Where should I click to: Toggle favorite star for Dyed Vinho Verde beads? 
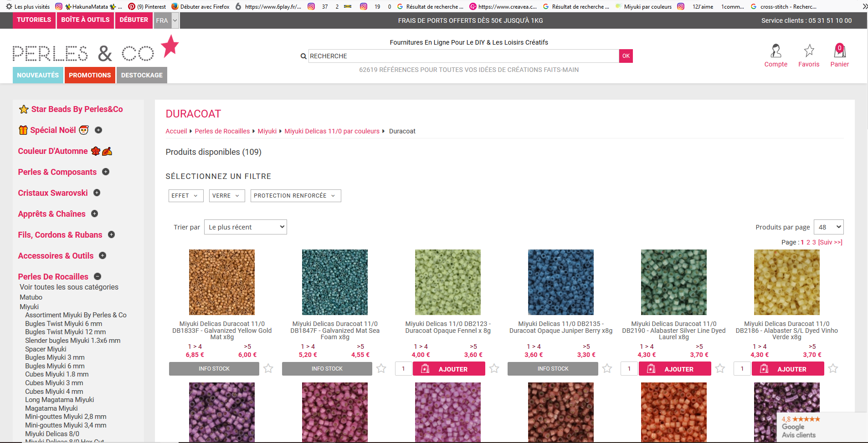(833, 368)
